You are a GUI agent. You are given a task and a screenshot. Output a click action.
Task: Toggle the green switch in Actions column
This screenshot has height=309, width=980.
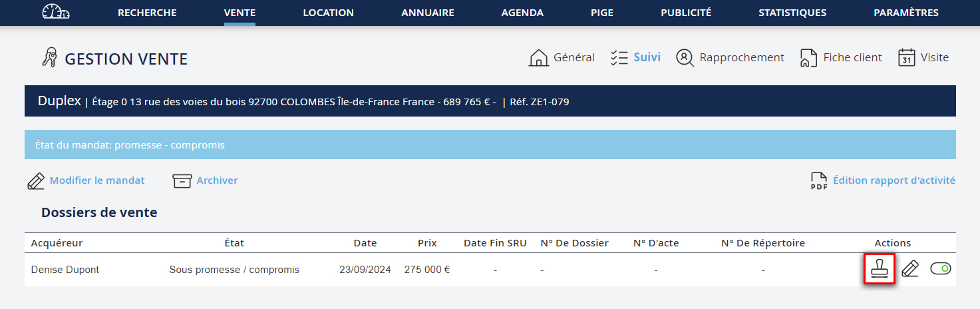940,269
